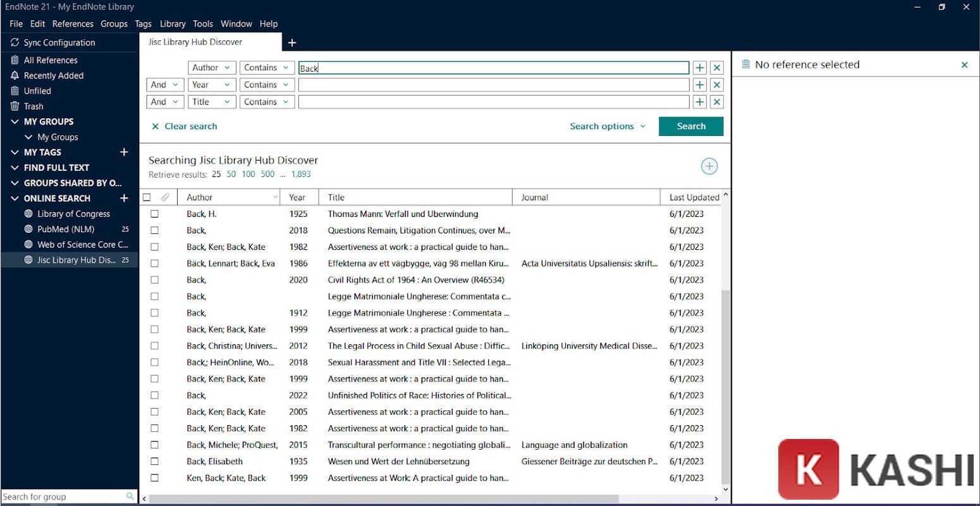Open the Contains operator dropdown
The height and width of the screenshot is (506, 980).
pos(266,68)
